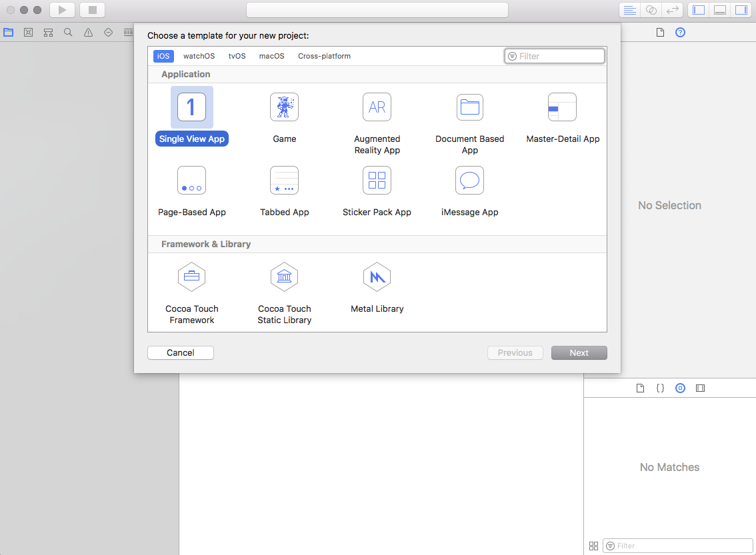756x555 pixels.
Task: Select the Document Based App template
Action: (469, 124)
